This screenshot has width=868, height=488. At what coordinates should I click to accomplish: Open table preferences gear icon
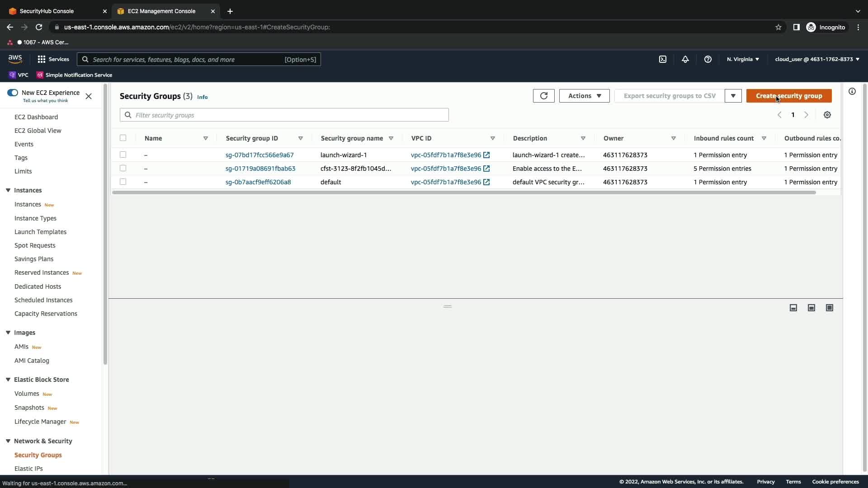[x=827, y=115]
